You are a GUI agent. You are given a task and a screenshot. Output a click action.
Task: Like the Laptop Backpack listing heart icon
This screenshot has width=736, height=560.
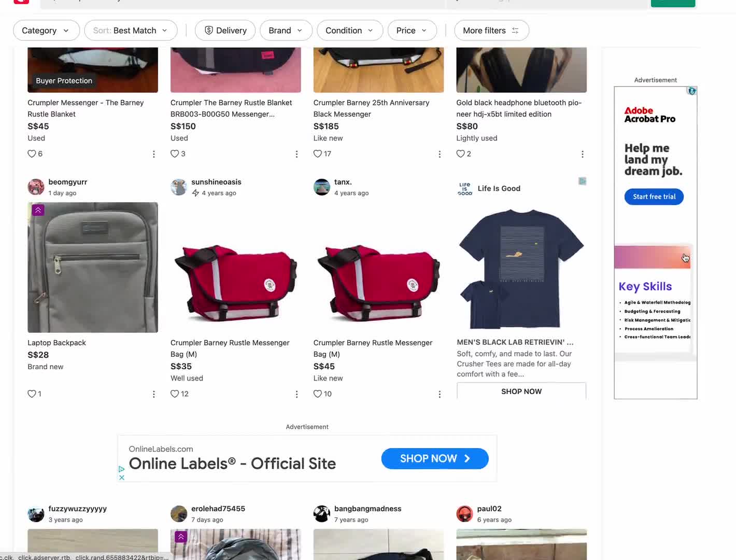coord(32,394)
